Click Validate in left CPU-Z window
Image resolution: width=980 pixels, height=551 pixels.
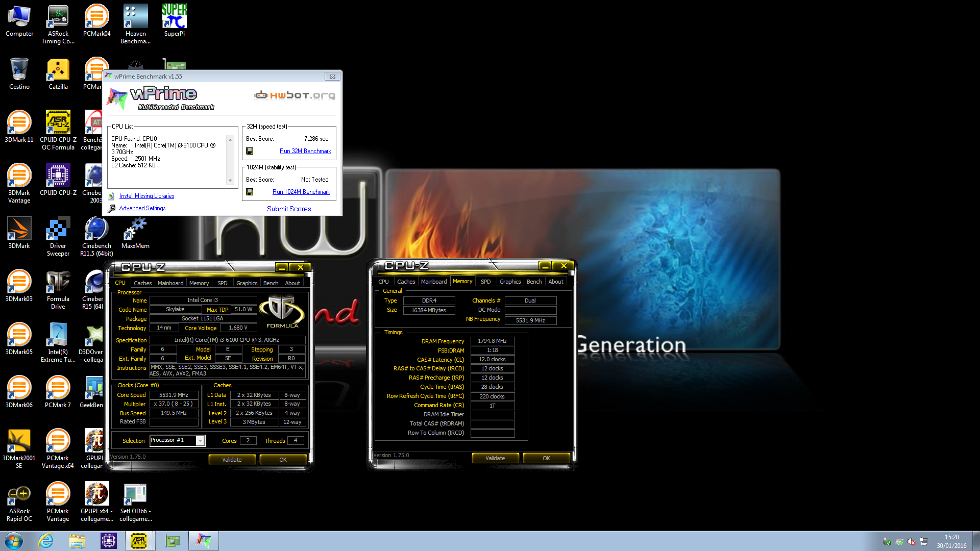(232, 460)
